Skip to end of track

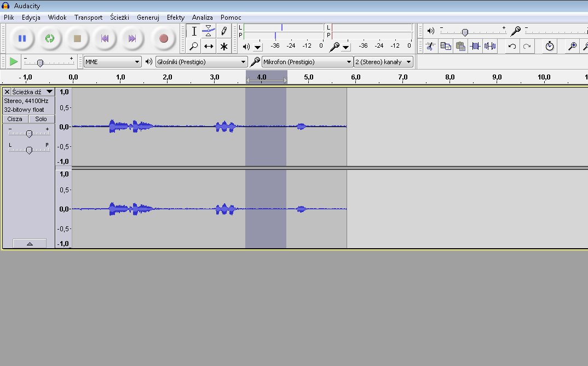point(132,38)
